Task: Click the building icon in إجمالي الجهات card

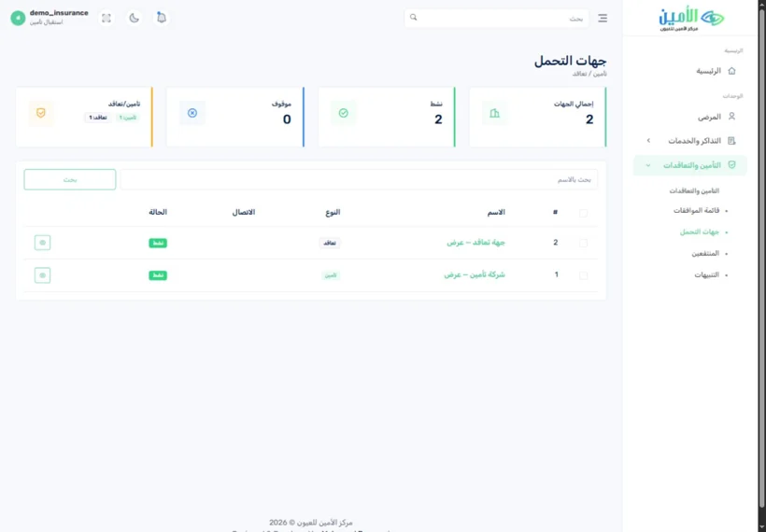Action: [494, 113]
